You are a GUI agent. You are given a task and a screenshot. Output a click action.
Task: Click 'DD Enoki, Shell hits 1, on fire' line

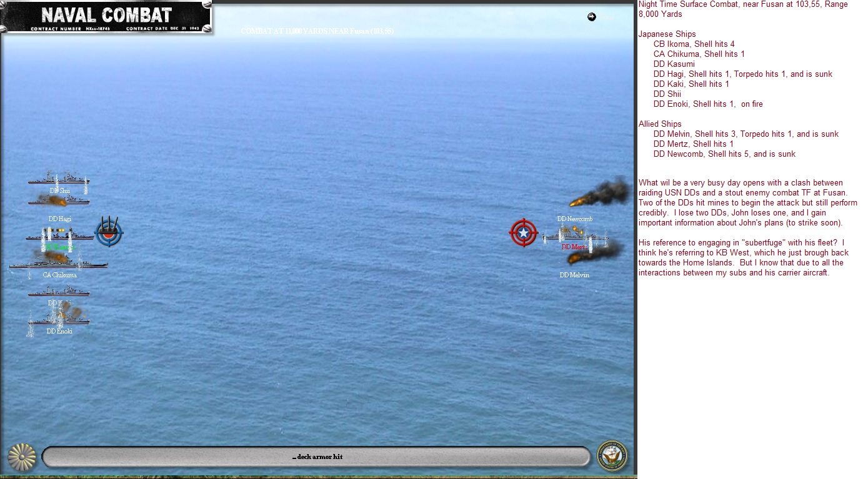708,104
